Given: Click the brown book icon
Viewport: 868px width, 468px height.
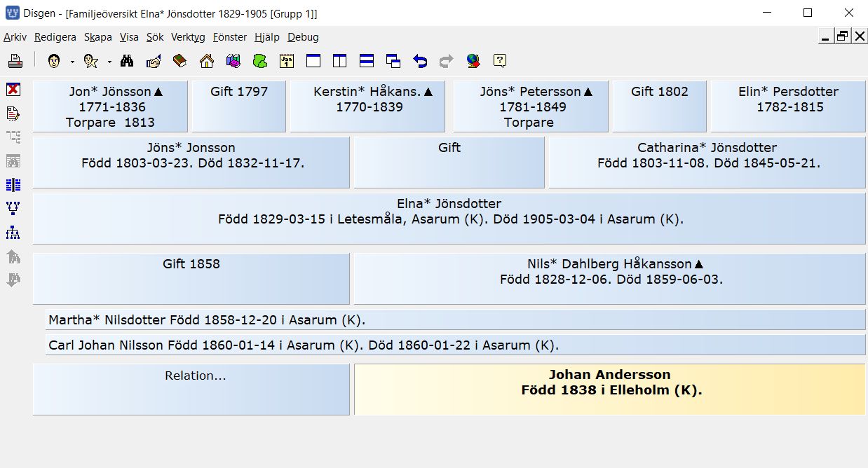Looking at the screenshot, I should [180, 61].
